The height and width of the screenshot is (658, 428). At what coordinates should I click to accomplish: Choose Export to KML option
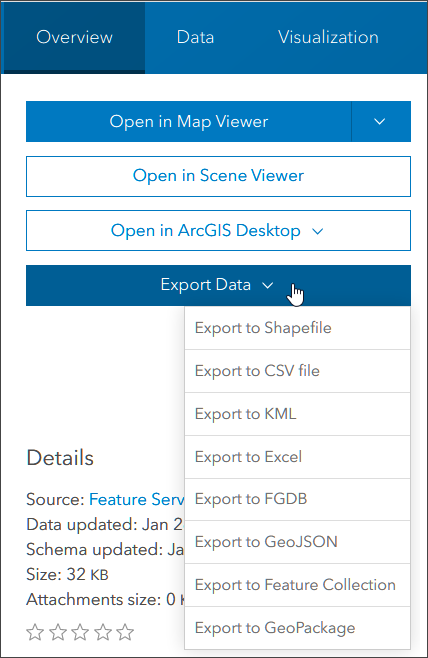point(298,414)
